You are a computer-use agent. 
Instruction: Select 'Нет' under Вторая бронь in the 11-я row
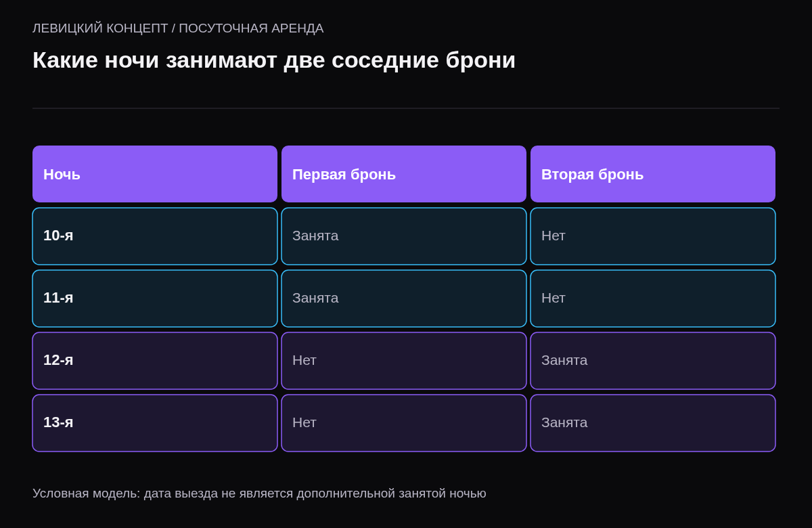(653, 299)
